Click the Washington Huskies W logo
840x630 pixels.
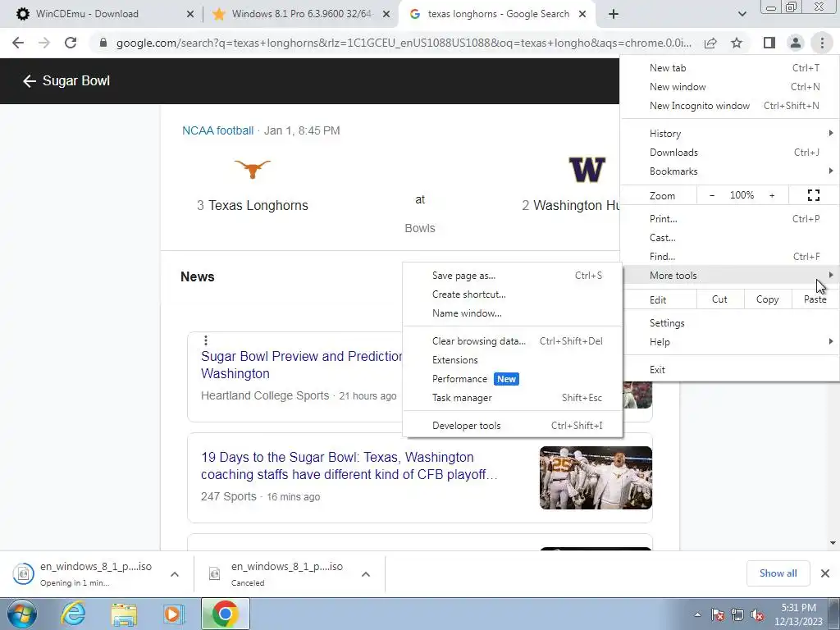587,169
